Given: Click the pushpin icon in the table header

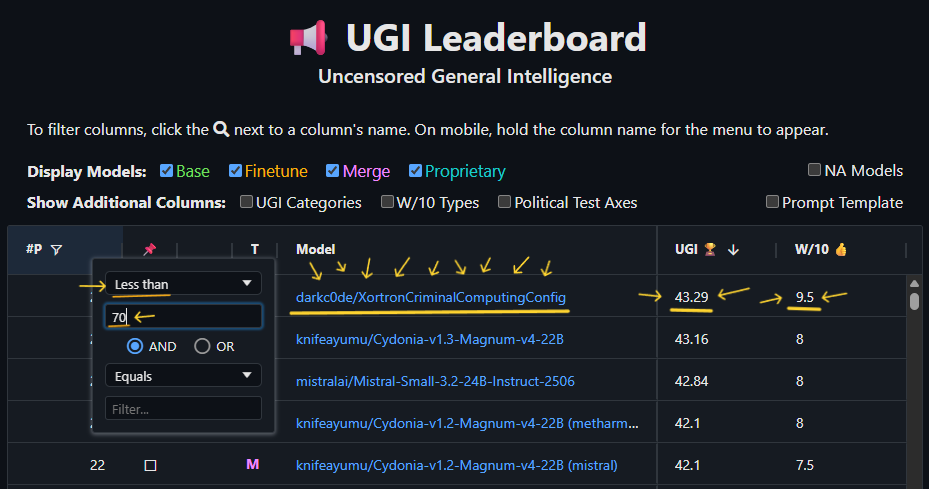Looking at the screenshot, I should point(150,249).
